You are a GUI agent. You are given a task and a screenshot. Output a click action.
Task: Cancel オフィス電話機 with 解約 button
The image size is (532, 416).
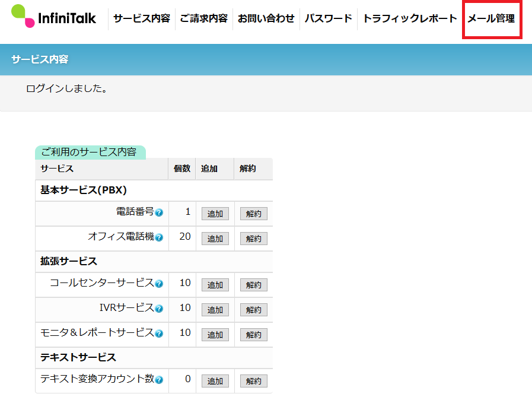point(254,239)
